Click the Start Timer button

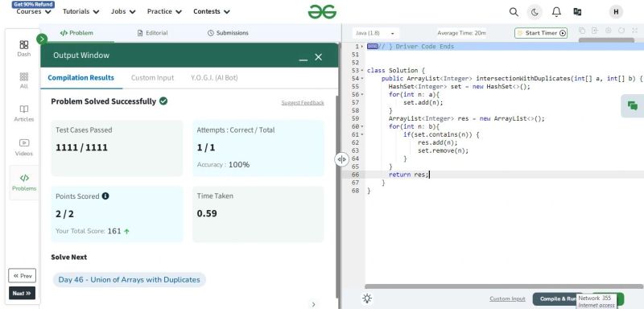(541, 33)
